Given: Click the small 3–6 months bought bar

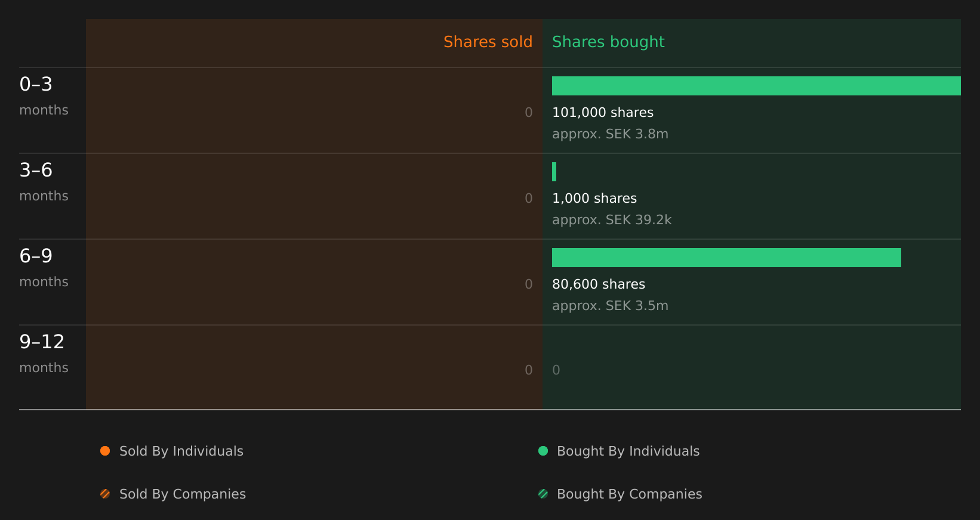Looking at the screenshot, I should (x=554, y=172).
